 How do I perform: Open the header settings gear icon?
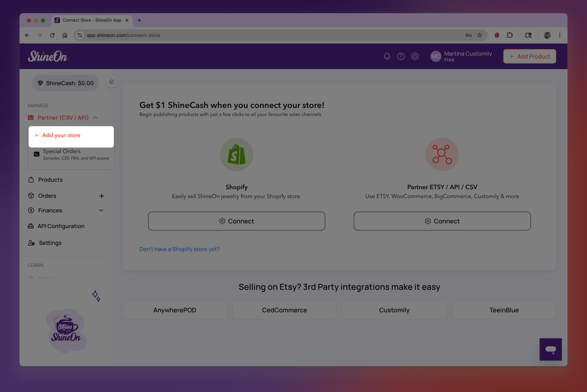click(x=415, y=56)
